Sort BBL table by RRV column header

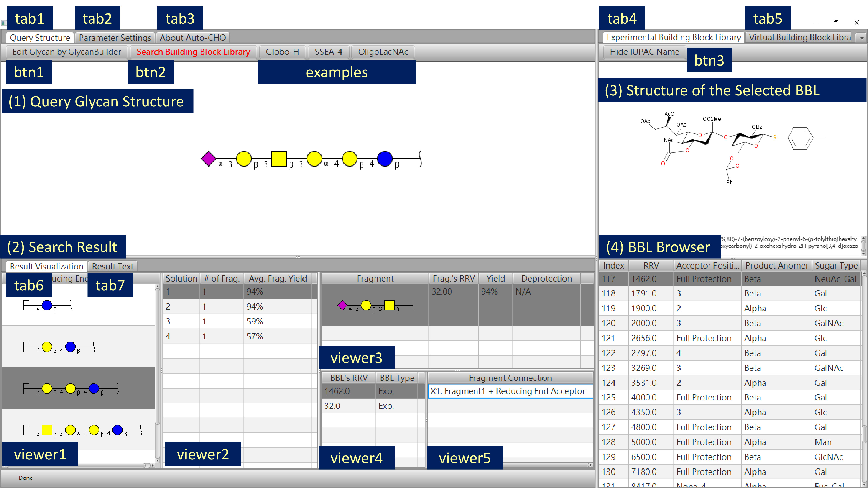tap(651, 265)
